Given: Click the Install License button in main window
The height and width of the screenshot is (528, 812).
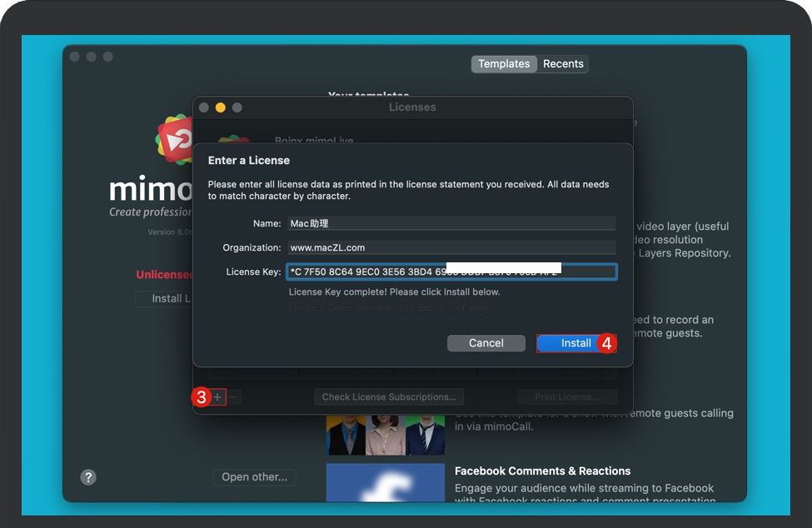Looking at the screenshot, I should tap(163, 299).
